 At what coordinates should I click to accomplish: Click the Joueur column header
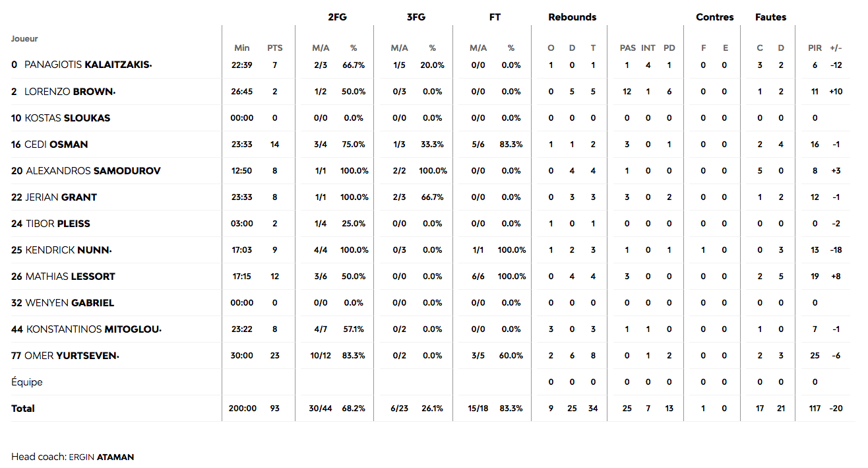[24, 39]
